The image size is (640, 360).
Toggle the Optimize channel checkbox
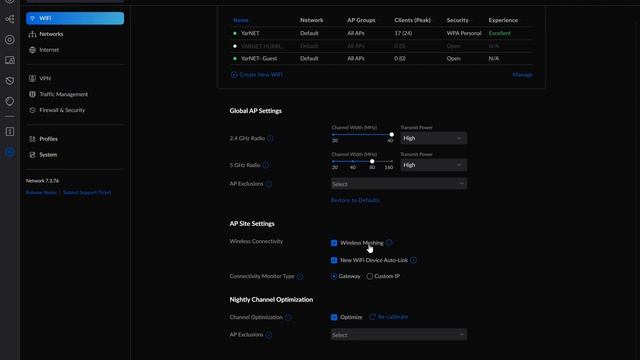coord(334,317)
